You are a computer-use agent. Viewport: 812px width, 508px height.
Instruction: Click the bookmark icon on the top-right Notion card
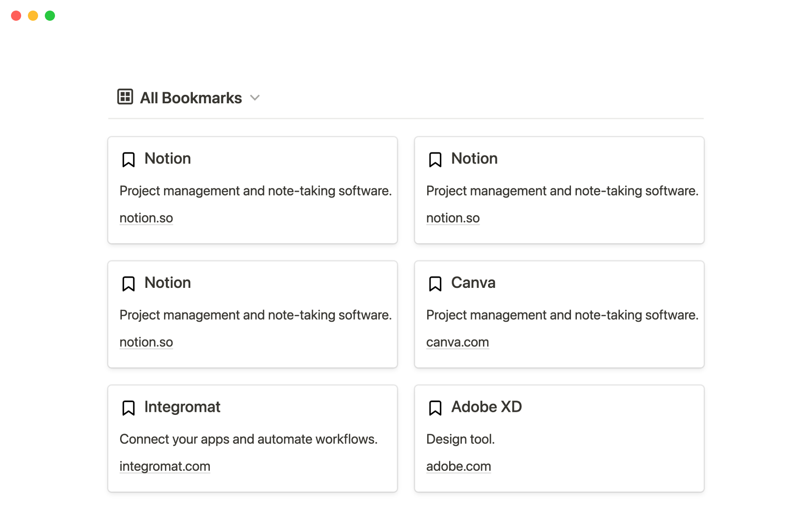[435, 160]
